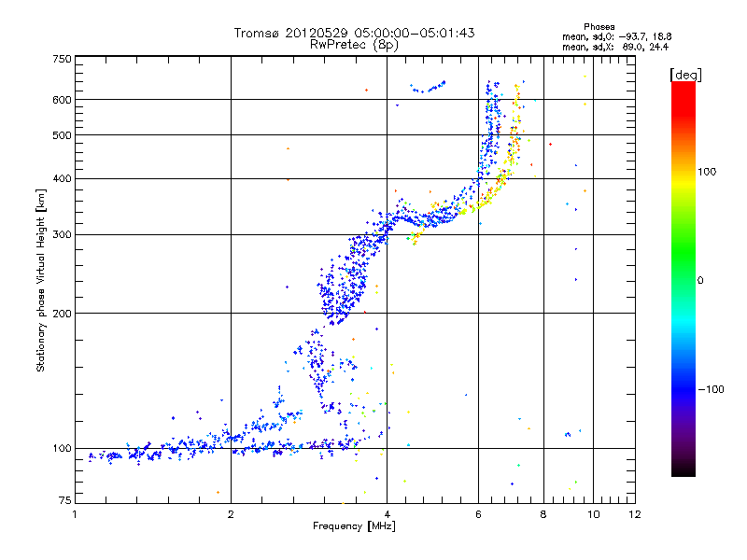Screen dimensions: 747x560
Task: Click the plot title 'Tromsø 20120529 05:00:00-05:01:43'
Action: (354, 33)
